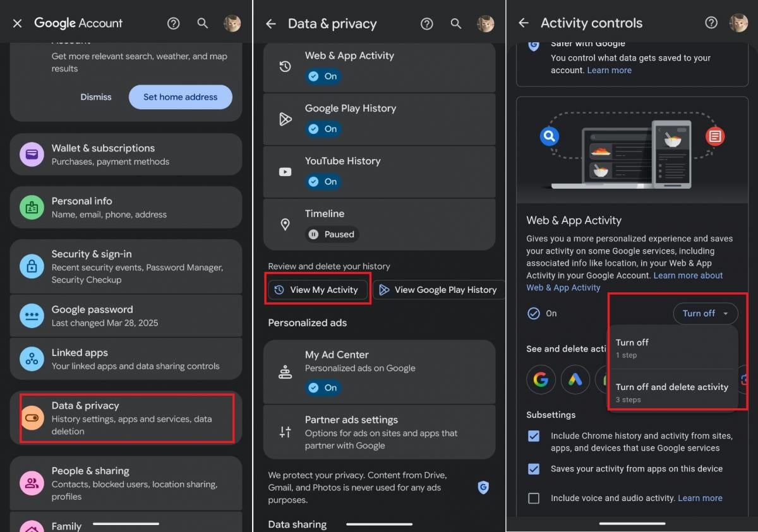
Task: Open profile avatar on Data & privacy screen
Action: [485, 24]
